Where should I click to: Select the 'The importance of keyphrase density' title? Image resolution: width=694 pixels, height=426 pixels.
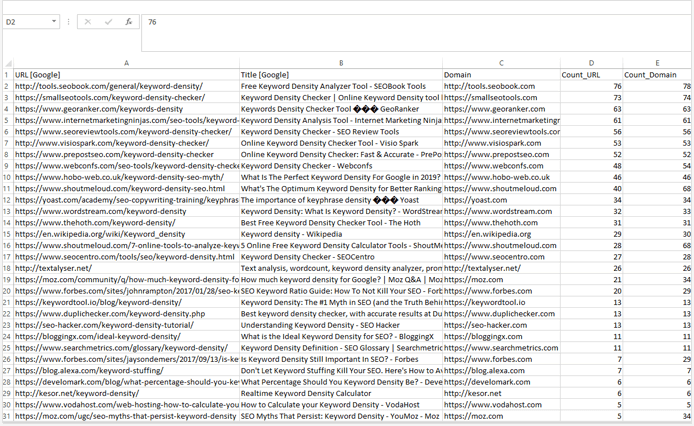(x=341, y=200)
